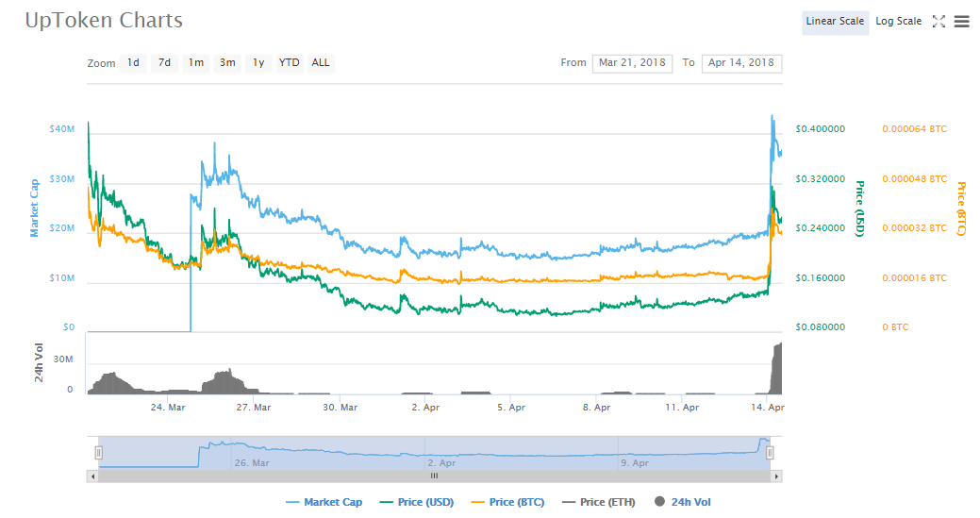Image resolution: width=980 pixels, height=518 pixels.
Task: Switch chart to Log Scale
Action: point(898,22)
